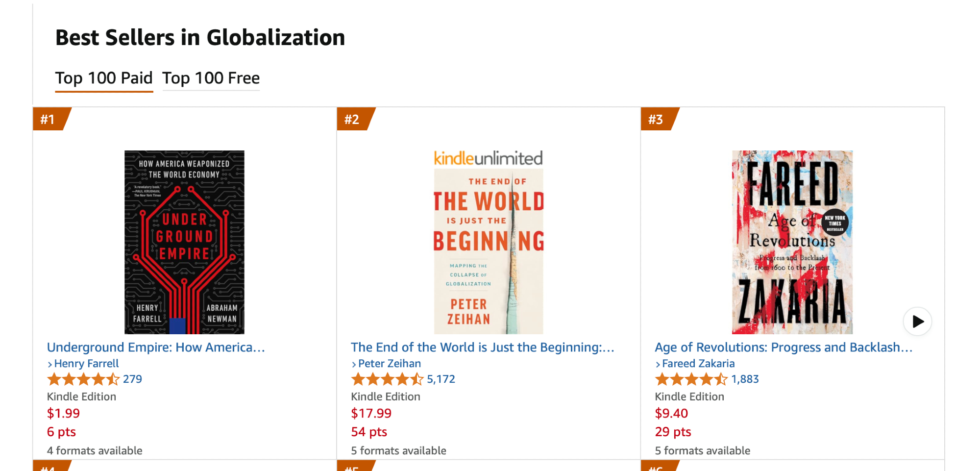Screen dimensions: 980x471
Task: Open the 5,172 reviews count
Action: (x=441, y=379)
